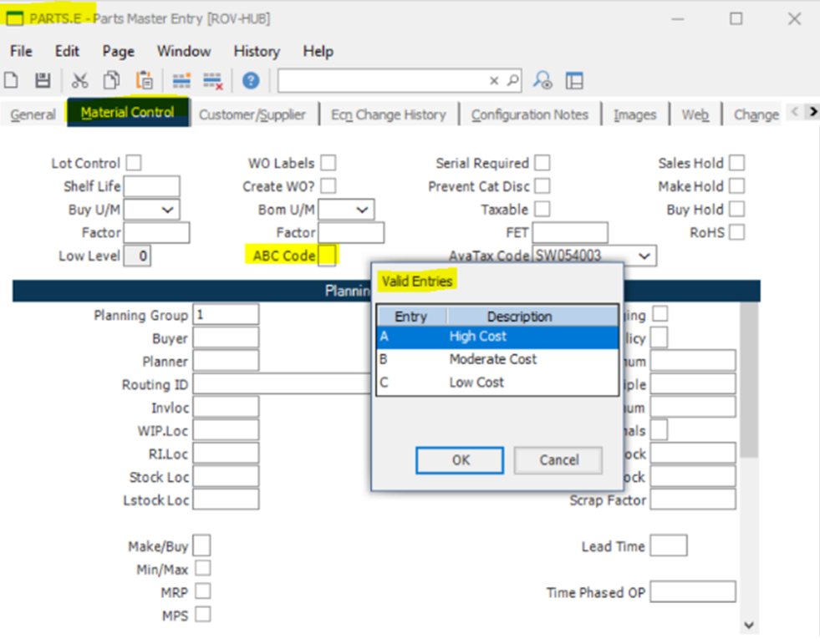Select entry C Low Cost
Image resolution: width=820 pixels, height=644 pixels.
pos(497,383)
